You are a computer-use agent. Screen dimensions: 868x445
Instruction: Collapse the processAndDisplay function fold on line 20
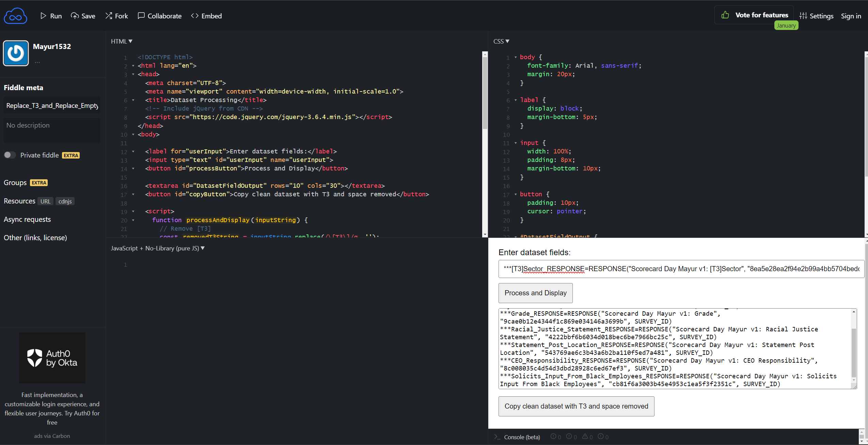[x=133, y=220]
